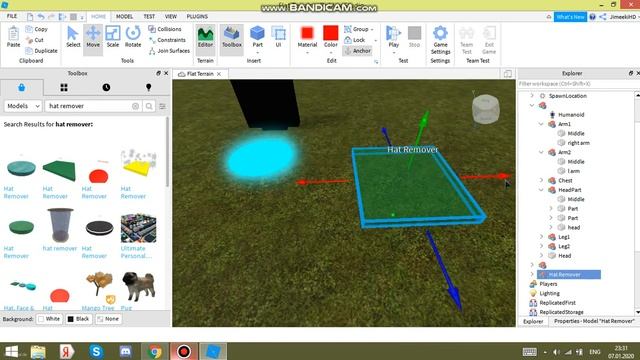The height and width of the screenshot is (360, 640).
Task: Open the Group dropdown arrow
Action: (372, 29)
